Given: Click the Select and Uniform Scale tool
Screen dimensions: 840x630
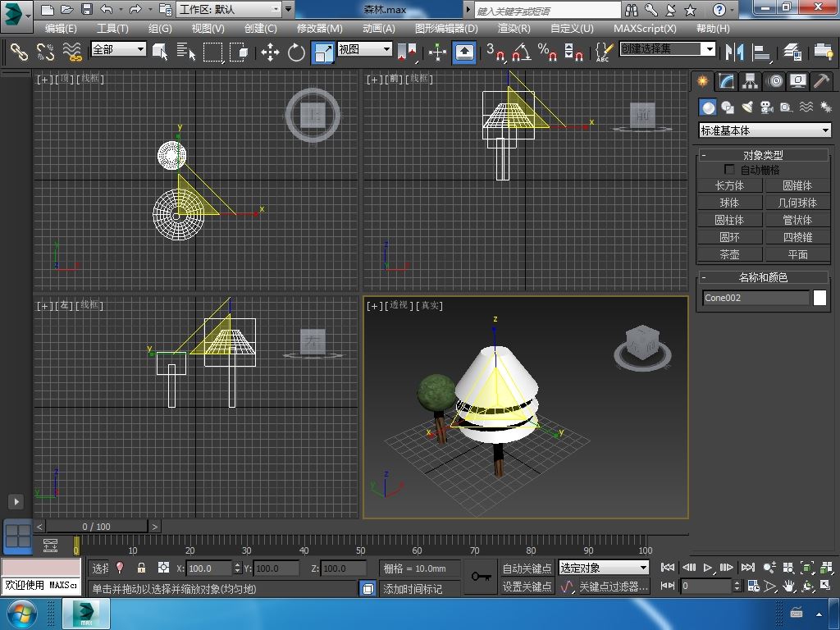Looking at the screenshot, I should (323, 52).
